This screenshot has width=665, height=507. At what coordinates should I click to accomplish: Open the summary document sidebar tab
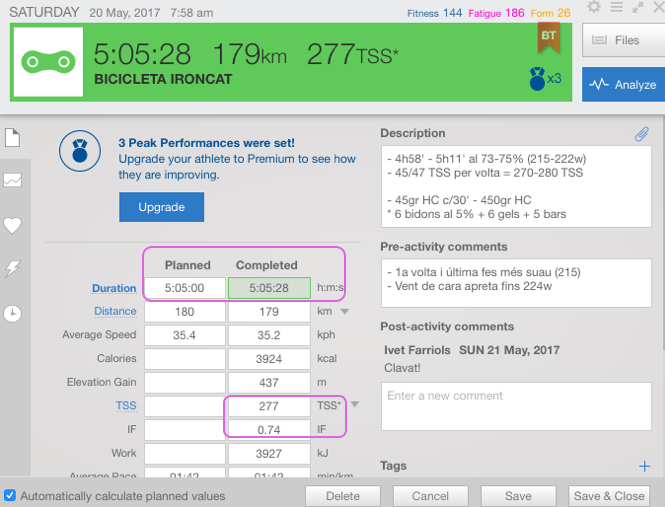pos(12,138)
